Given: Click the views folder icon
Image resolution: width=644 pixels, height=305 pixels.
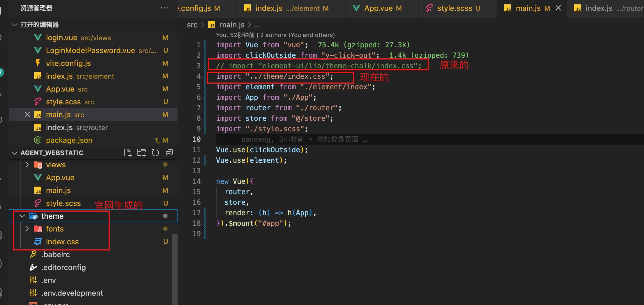Looking at the screenshot, I should point(38,165).
